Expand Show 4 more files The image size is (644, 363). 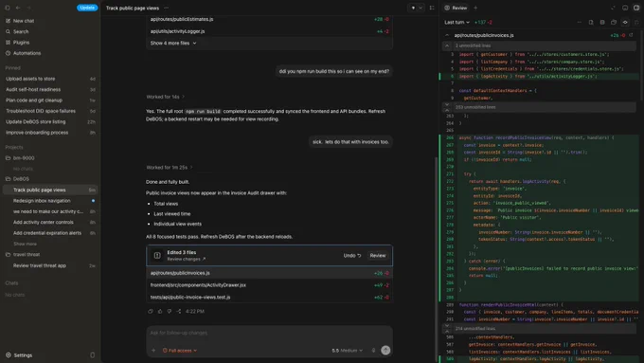click(x=173, y=44)
